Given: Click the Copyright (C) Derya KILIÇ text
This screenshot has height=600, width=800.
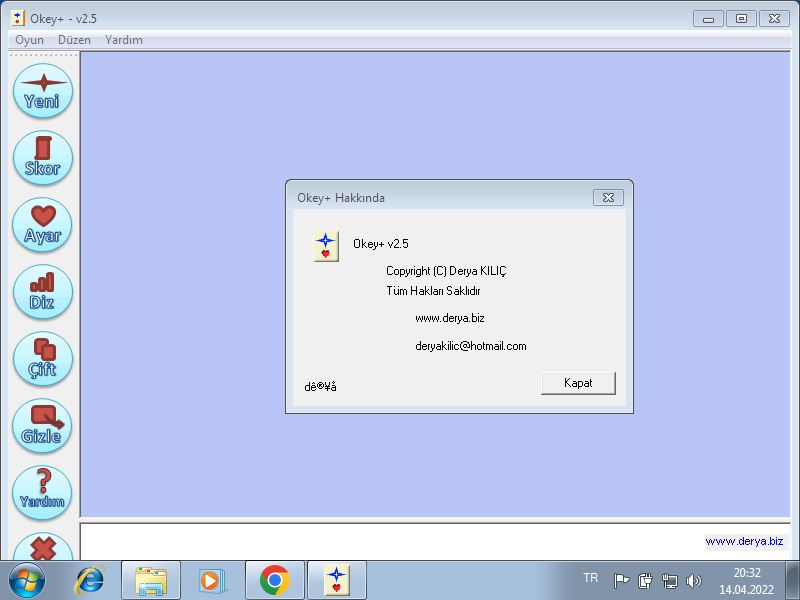Looking at the screenshot, I should click(446, 271).
